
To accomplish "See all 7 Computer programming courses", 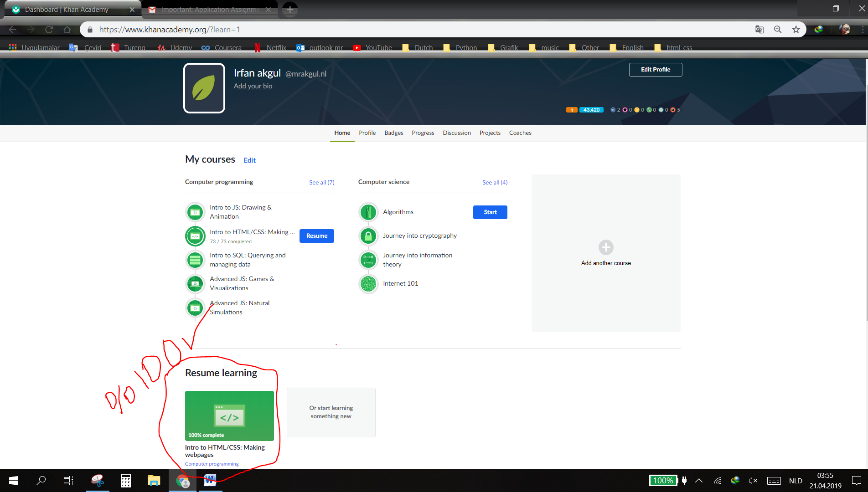I will pos(322,183).
